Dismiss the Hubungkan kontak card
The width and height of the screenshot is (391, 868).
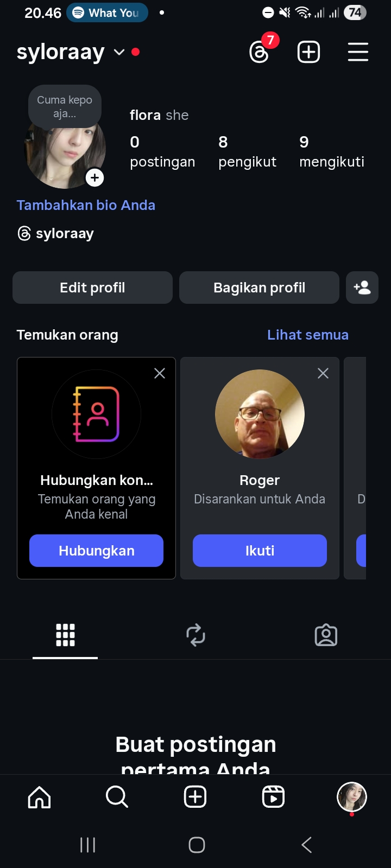coord(160,373)
